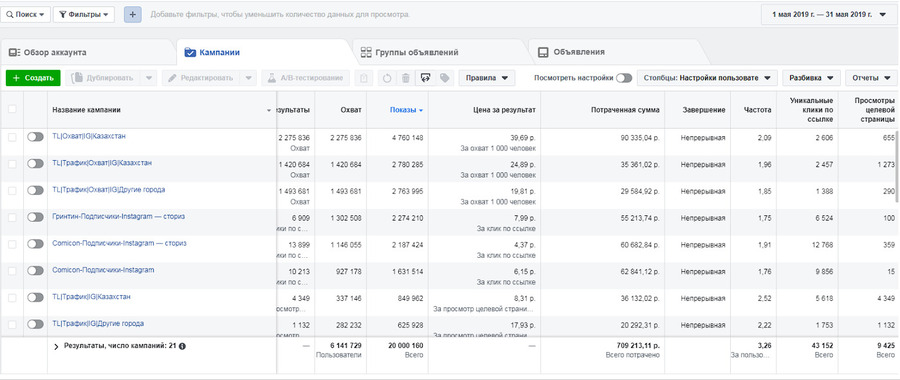Open the date range 1 мая – 31 мая 2019 picker
Image resolution: width=900 pixels, height=380 pixels.
(x=829, y=14)
